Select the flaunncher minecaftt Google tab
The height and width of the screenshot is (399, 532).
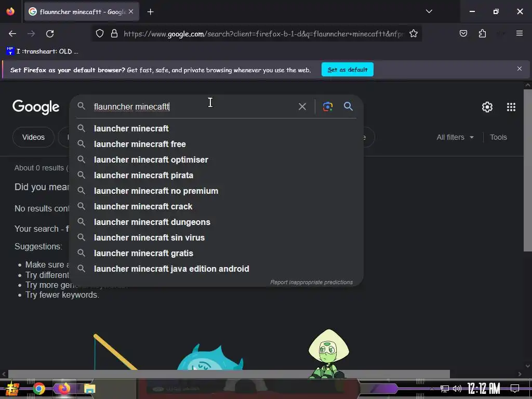[82, 12]
